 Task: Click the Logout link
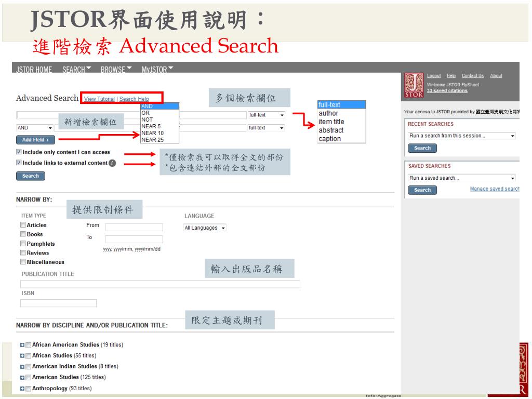[x=434, y=76]
